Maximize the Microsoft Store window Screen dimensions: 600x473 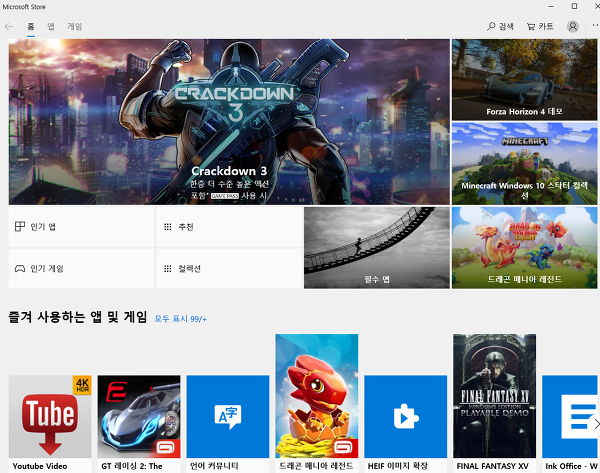point(574,6)
